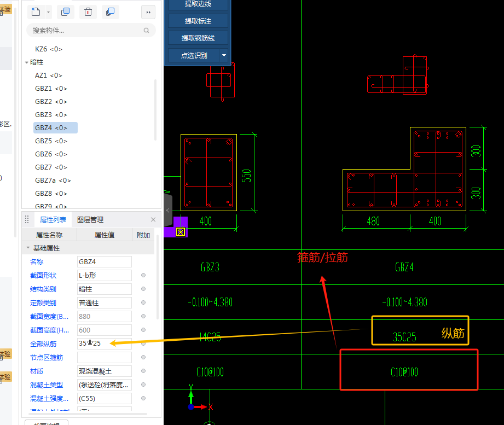Close the properties panel
Screen dimensions: 504x425
153,220
